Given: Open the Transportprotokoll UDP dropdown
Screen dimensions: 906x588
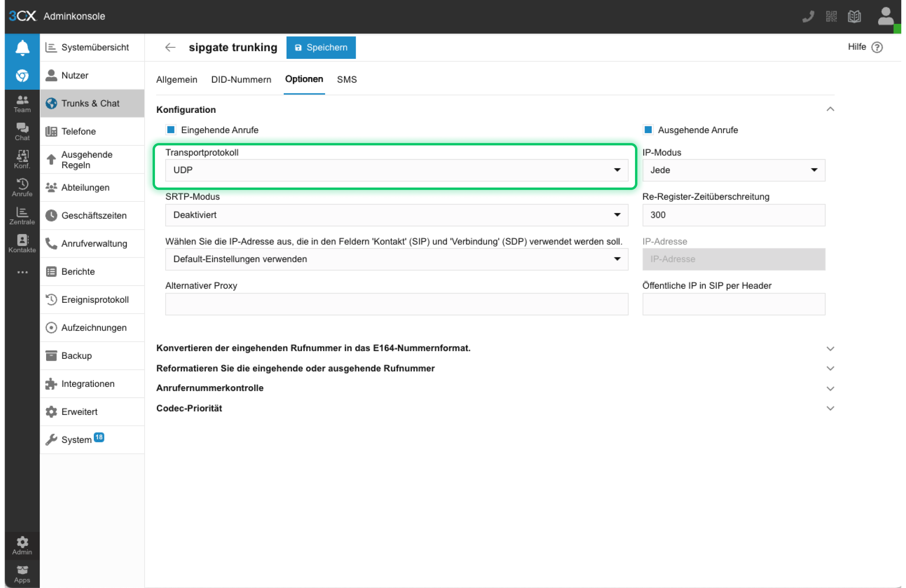Looking at the screenshot, I should tap(397, 170).
